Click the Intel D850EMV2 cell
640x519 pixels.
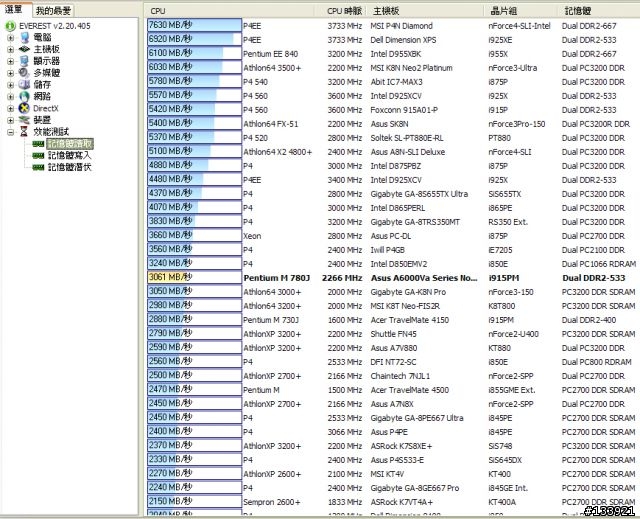pos(399,264)
